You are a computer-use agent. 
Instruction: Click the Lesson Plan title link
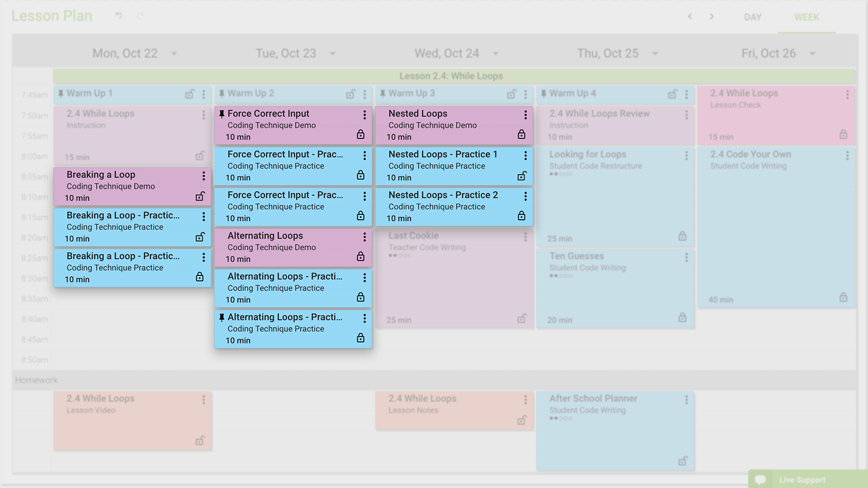(52, 16)
